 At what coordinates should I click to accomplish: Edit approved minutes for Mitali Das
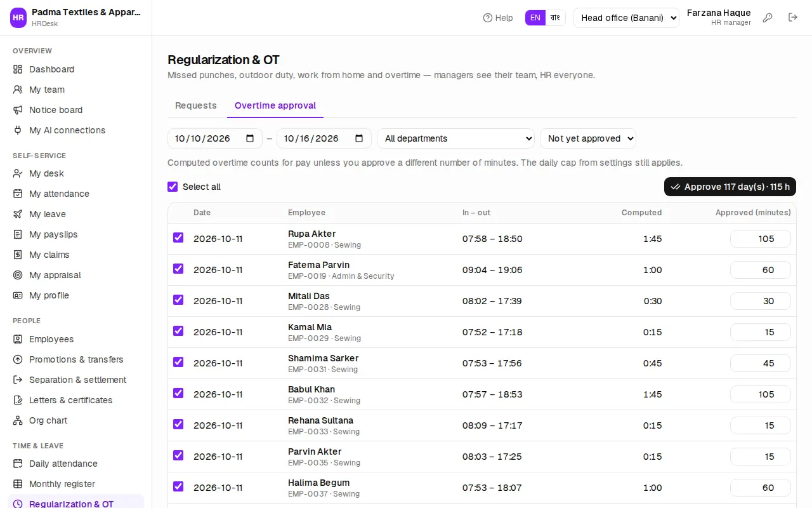761,301
